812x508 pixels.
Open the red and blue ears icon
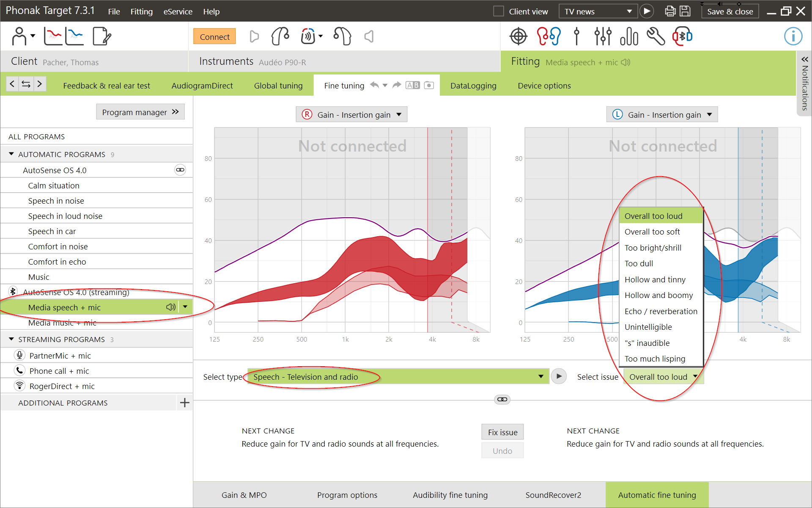point(549,36)
